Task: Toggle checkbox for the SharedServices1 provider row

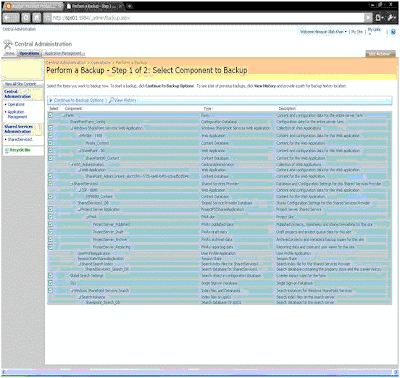Action: click(51, 184)
